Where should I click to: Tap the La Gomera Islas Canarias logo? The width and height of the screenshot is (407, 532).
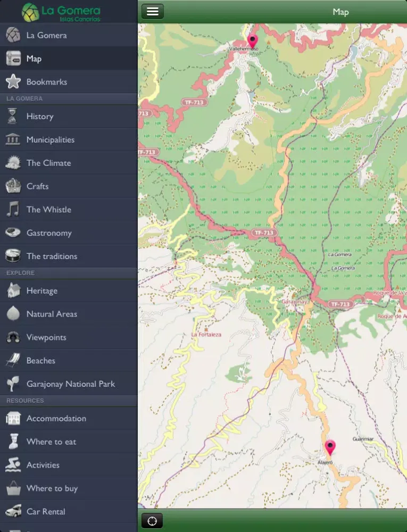tap(61, 12)
